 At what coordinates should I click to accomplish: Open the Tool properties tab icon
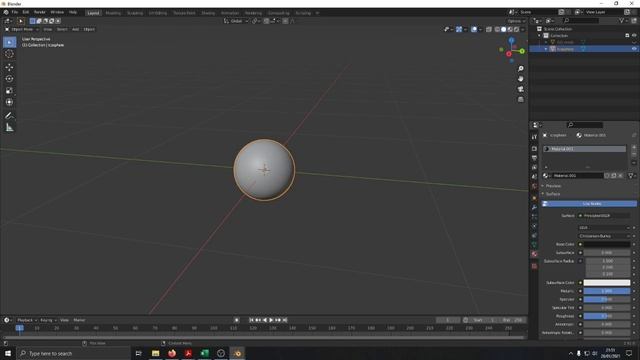(534, 137)
